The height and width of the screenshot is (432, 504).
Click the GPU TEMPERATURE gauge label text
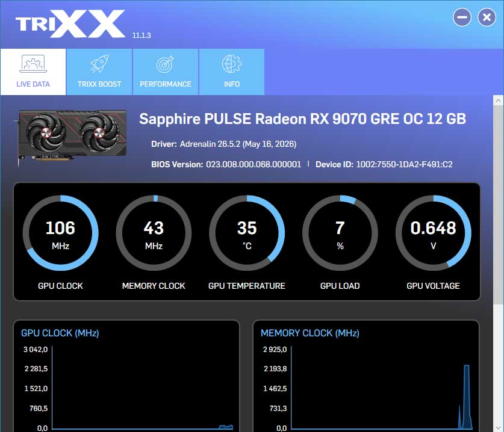(x=247, y=286)
